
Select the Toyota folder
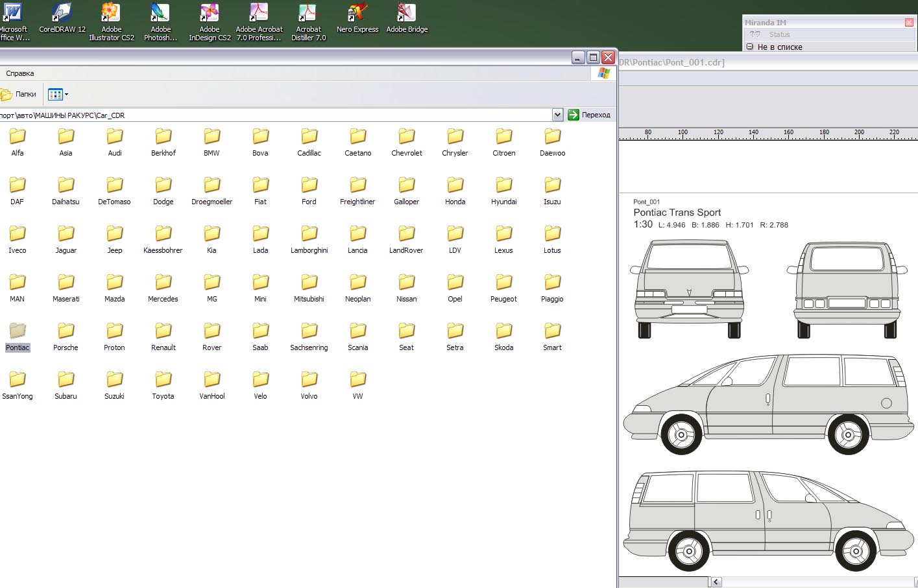click(163, 386)
